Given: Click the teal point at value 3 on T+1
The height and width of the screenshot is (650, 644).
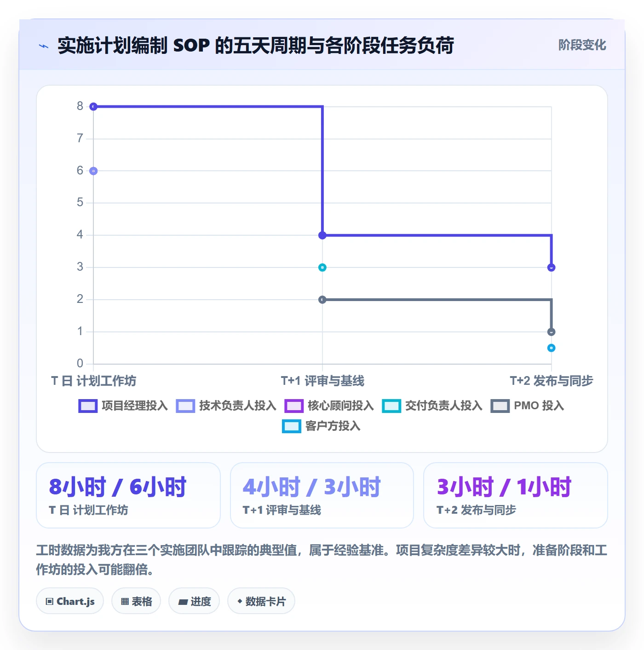Looking at the screenshot, I should 322,267.
